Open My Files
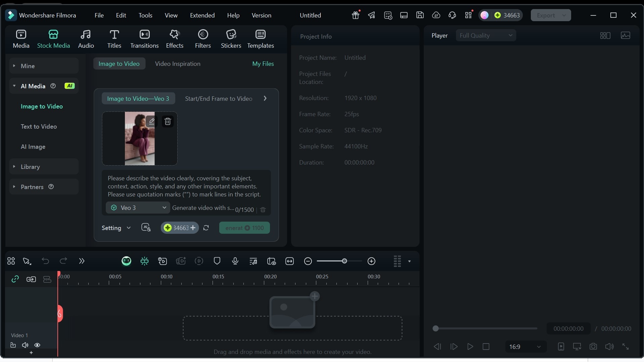 point(263,63)
